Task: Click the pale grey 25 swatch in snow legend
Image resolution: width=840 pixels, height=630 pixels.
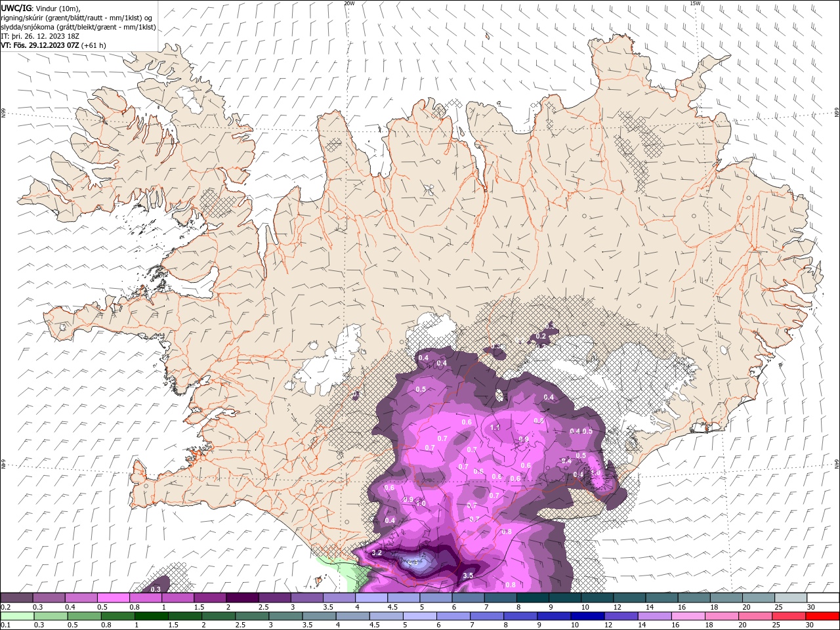Action: point(791,598)
